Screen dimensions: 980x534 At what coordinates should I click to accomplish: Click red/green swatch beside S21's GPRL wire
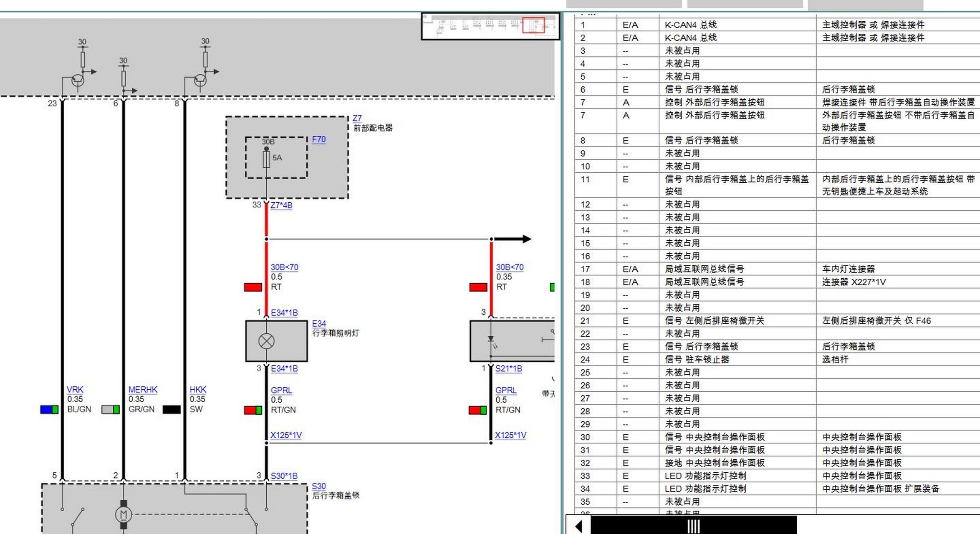point(477,410)
